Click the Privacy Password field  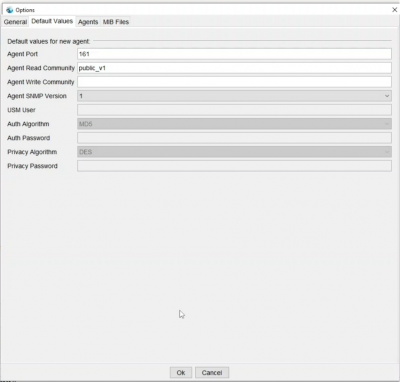234,166
